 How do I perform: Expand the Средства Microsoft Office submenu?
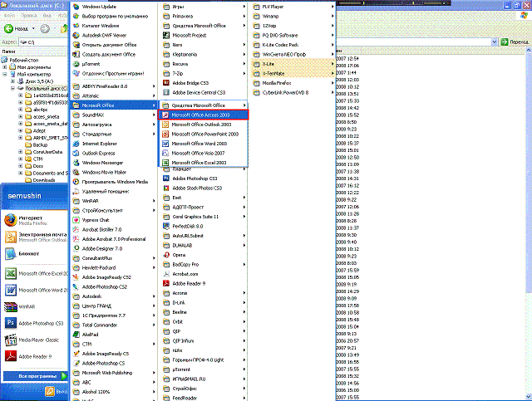click(203, 105)
